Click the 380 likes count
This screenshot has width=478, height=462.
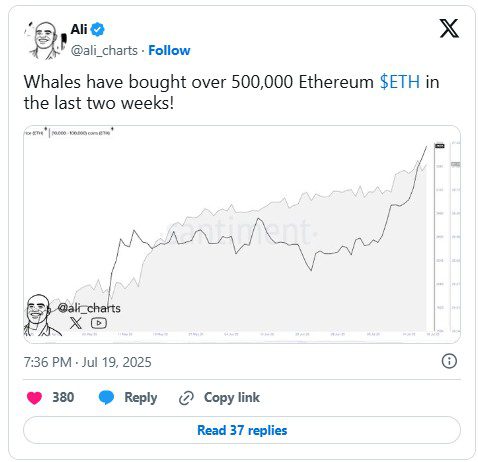pyautogui.click(x=63, y=397)
